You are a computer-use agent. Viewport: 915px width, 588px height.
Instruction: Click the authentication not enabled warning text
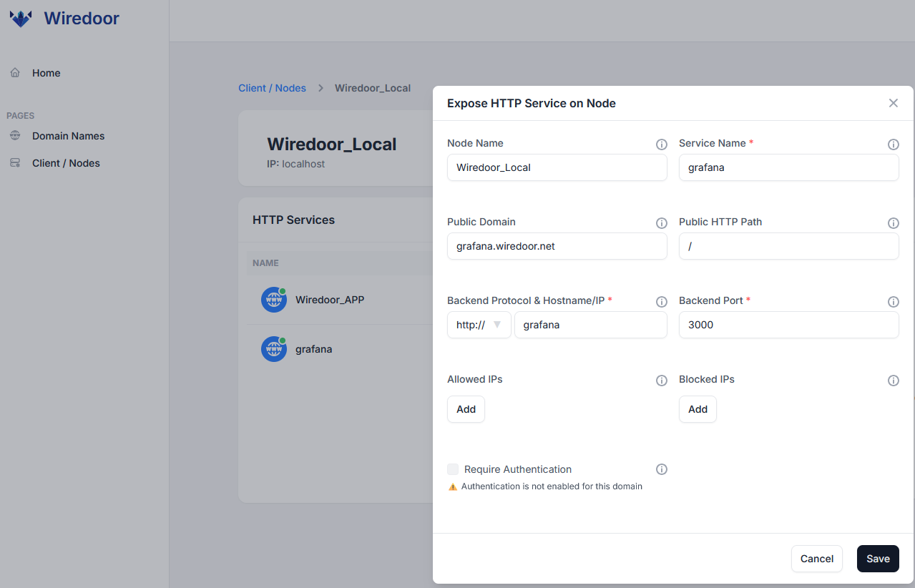pos(552,486)
